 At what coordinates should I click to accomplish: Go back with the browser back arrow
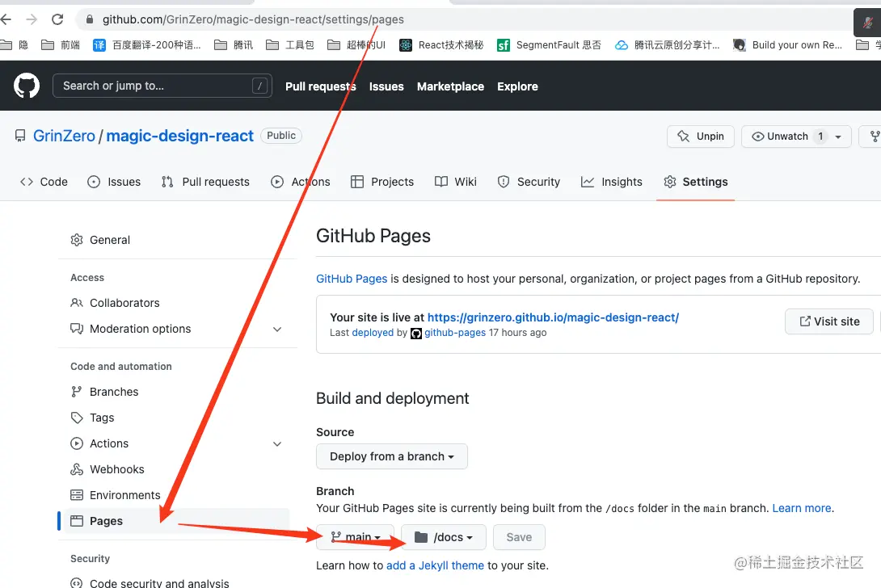[6, 19]
